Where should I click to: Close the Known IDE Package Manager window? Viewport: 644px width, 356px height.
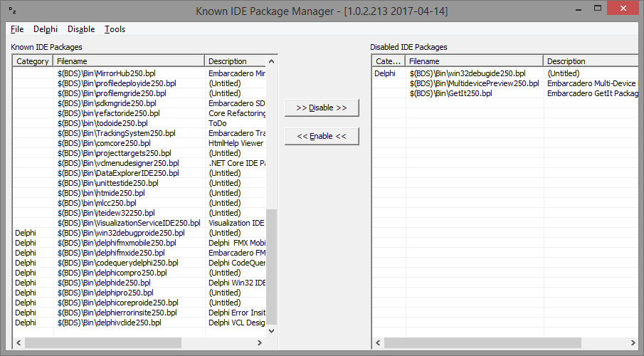(623, 9)
